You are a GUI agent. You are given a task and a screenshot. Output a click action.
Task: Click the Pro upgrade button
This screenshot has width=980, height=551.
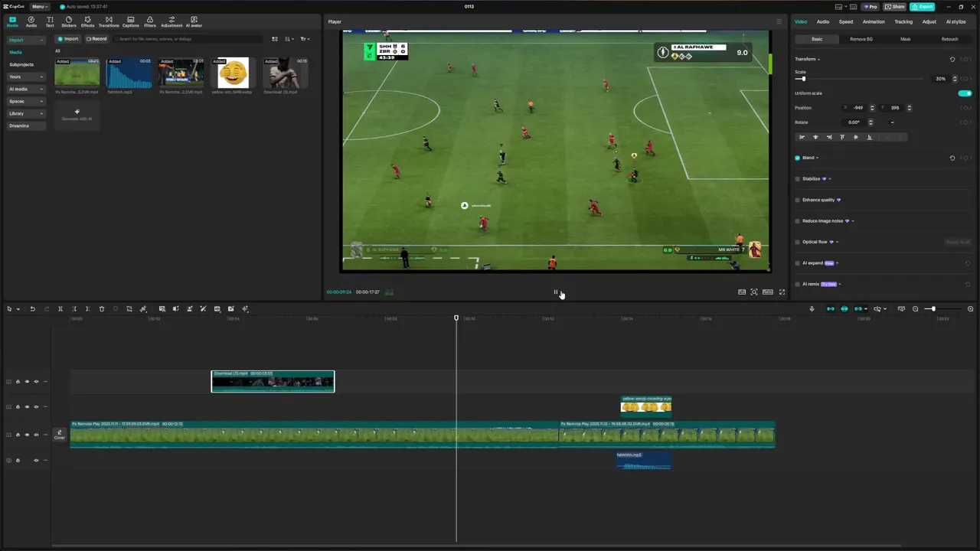(871, 7)
